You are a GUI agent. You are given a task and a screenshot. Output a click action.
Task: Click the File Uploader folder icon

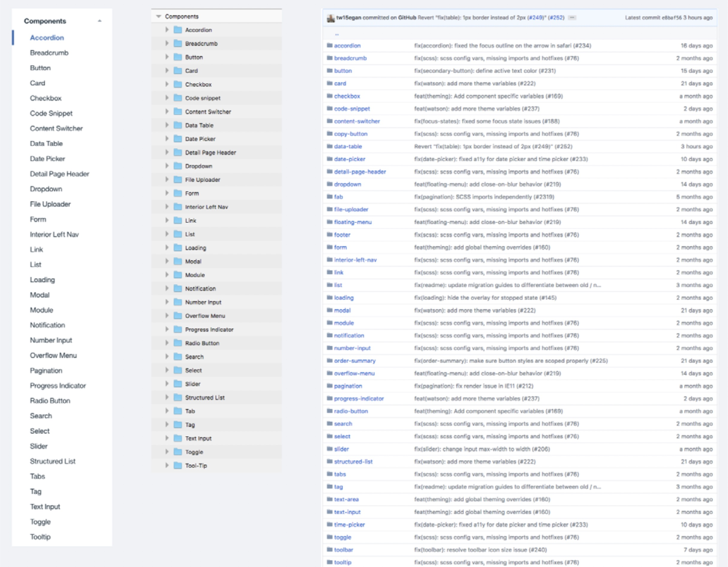coord(178,179)
